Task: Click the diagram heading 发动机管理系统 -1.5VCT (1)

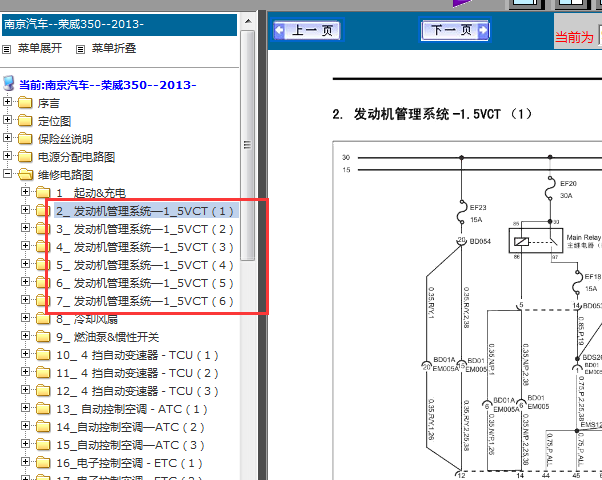Action: [x=442, y=114]
